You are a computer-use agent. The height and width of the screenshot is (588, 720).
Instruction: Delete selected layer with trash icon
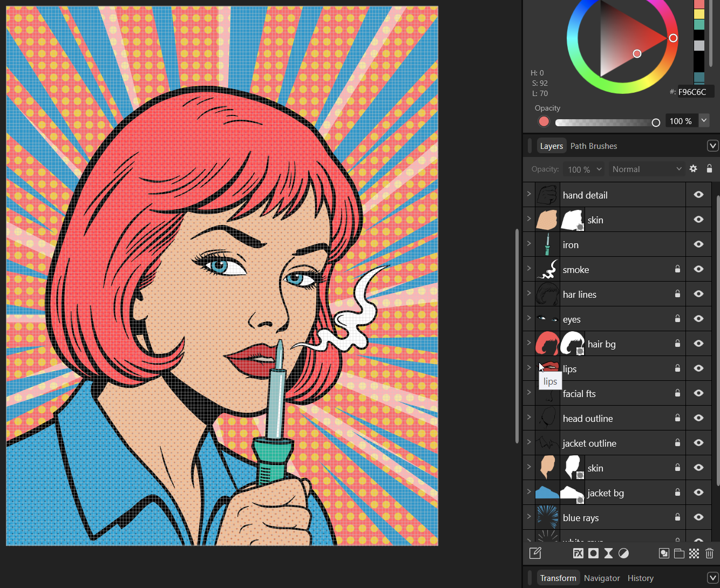pos(709,553)
